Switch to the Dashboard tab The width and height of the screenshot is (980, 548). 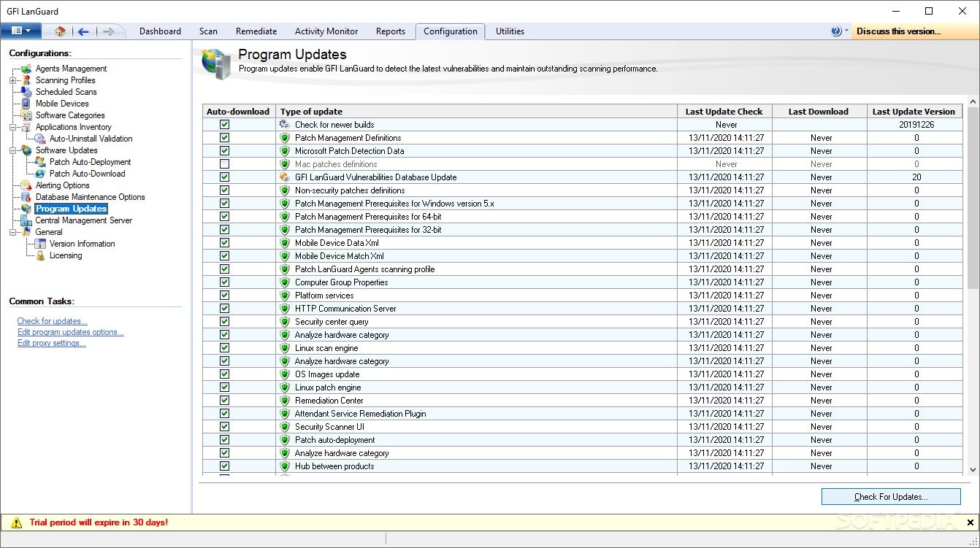click(x=160, y=31)
